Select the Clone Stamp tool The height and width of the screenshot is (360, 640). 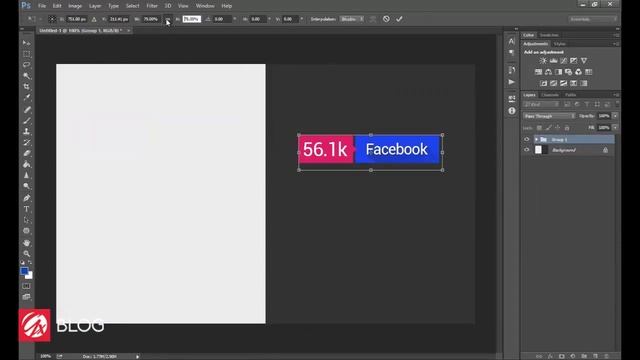[27, 131]
